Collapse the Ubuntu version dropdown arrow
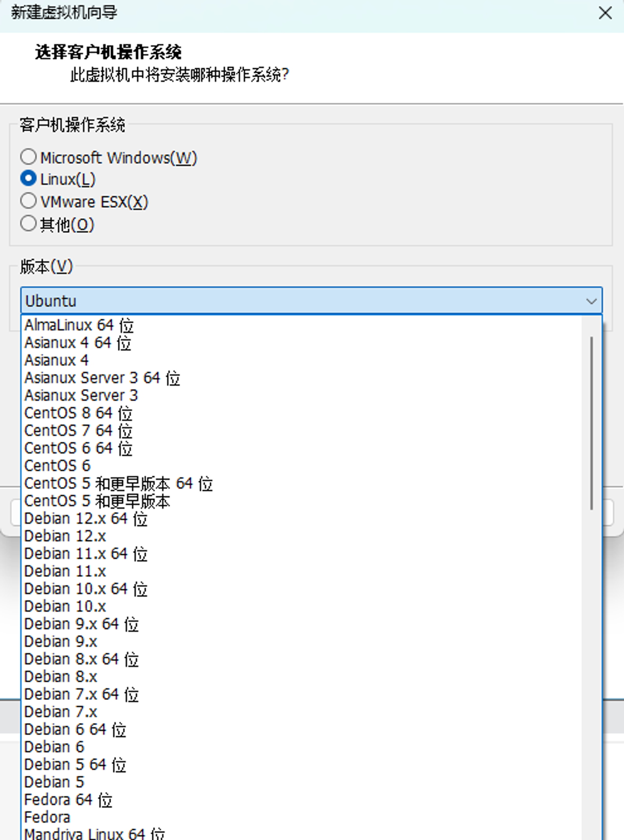Screen dimensions: 624x840 point(591,301)
